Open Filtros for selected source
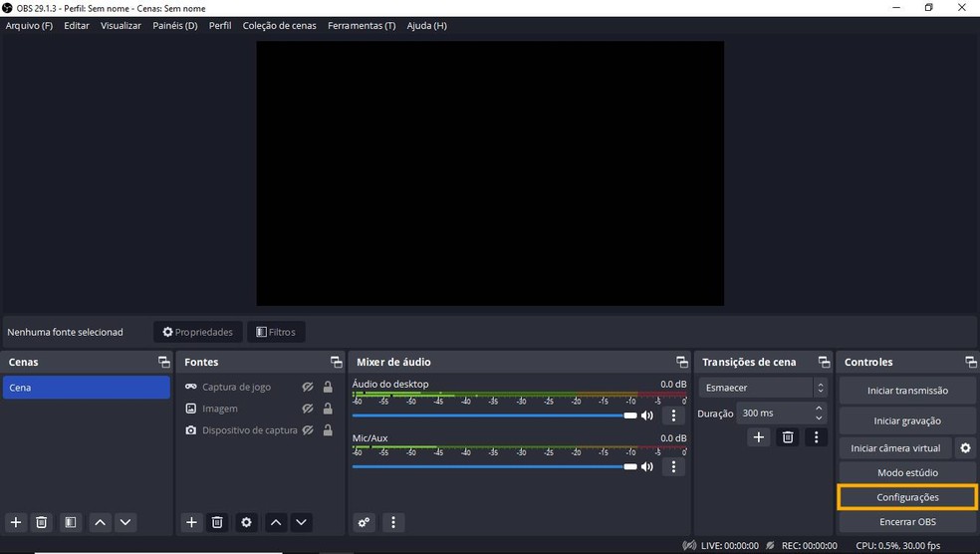 [x=276, y=332]
